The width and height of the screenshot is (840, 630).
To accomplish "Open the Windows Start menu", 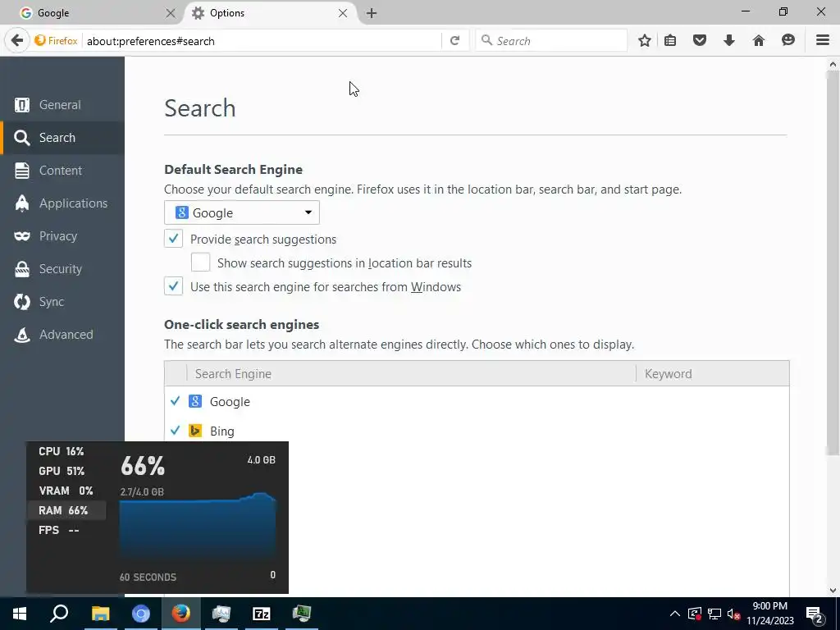I will coord(20,614).
